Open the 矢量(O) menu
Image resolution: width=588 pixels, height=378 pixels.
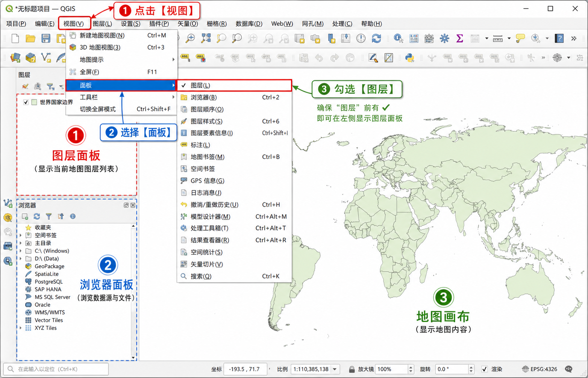(x=188, y=24)
